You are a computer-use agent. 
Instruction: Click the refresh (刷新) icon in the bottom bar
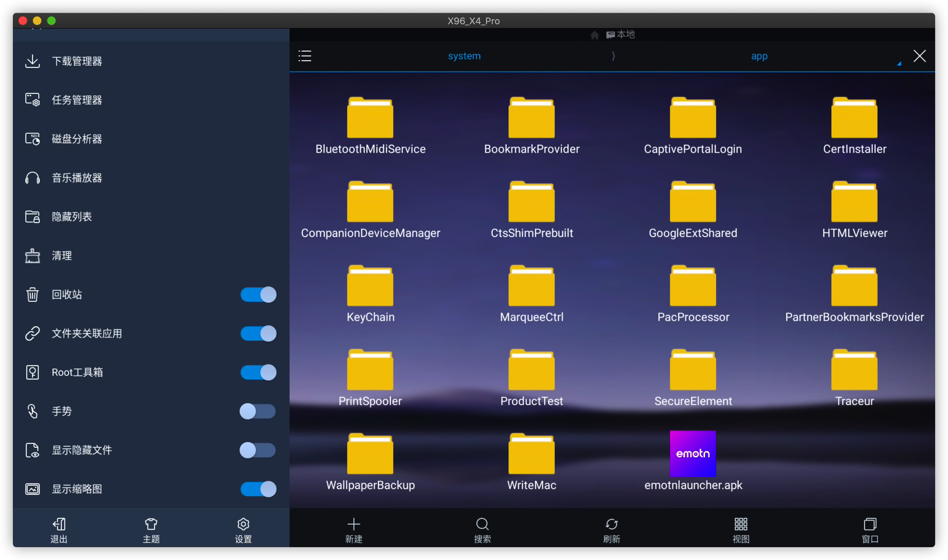tap(612, 524)
